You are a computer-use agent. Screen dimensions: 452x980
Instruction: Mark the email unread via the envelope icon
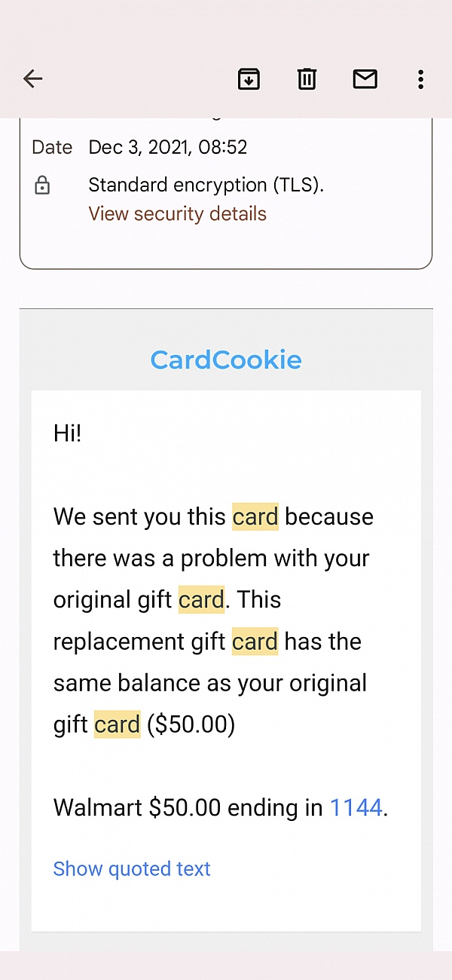[365, 78]
